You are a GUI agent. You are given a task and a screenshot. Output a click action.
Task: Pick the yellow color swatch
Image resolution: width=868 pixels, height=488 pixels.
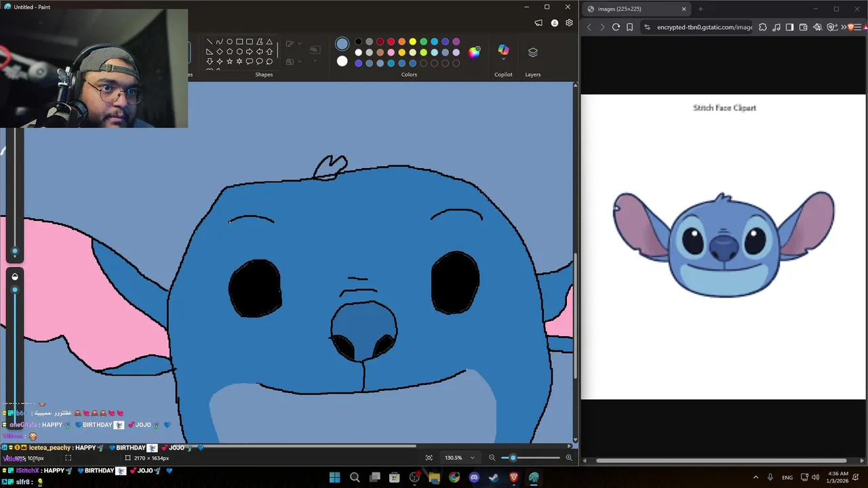413,41
